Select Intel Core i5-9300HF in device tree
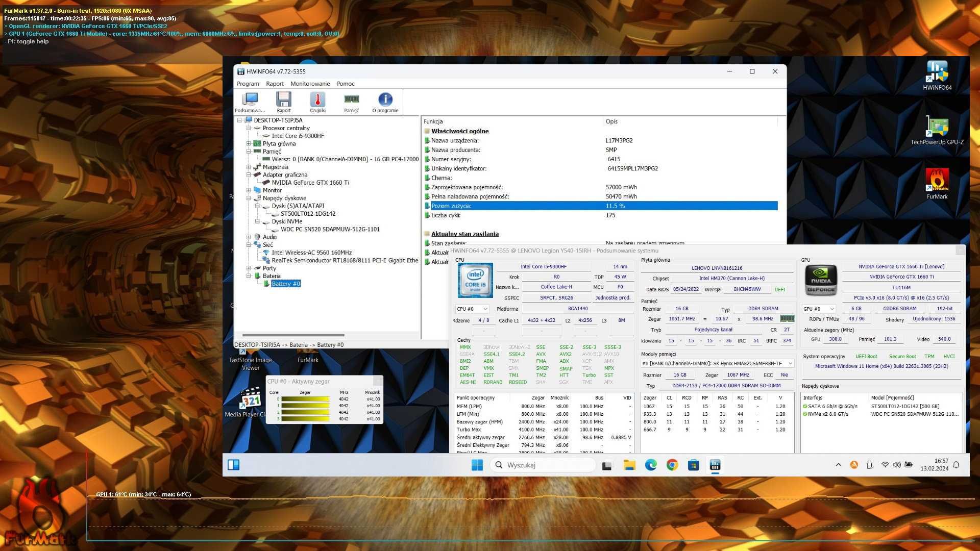The width and height of the screenshot is (980, 551). pyautogui.click(x=298, y=135)
